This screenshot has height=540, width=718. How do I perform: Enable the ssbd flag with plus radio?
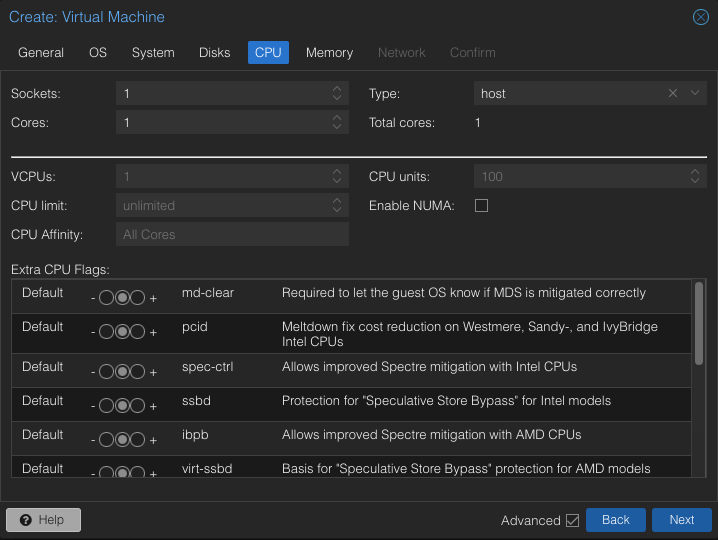coord(138,406)
